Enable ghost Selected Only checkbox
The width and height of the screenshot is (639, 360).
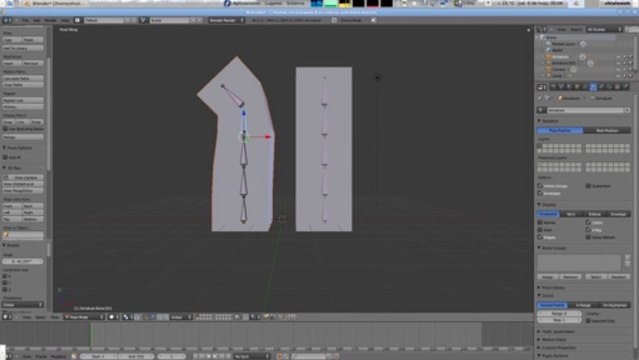tap(588, 321)
